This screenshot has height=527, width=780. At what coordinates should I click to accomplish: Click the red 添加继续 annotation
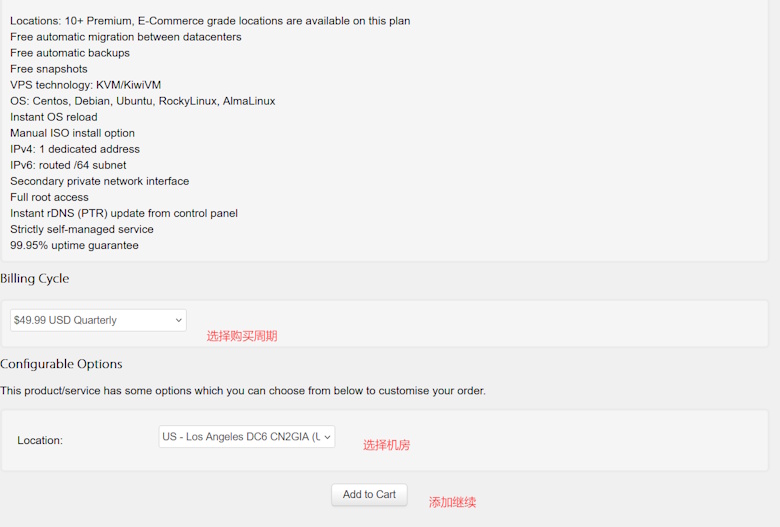point(452,502)
